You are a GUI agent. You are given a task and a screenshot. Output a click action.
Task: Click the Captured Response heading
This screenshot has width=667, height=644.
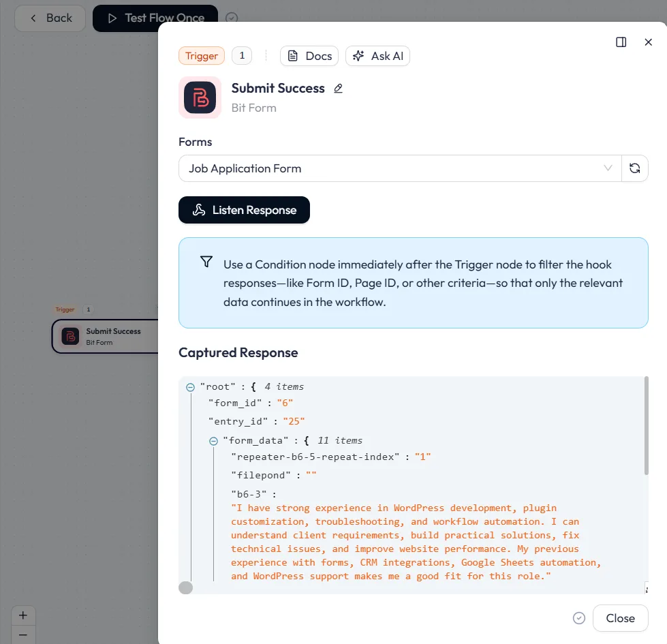(x=238, y=352)
